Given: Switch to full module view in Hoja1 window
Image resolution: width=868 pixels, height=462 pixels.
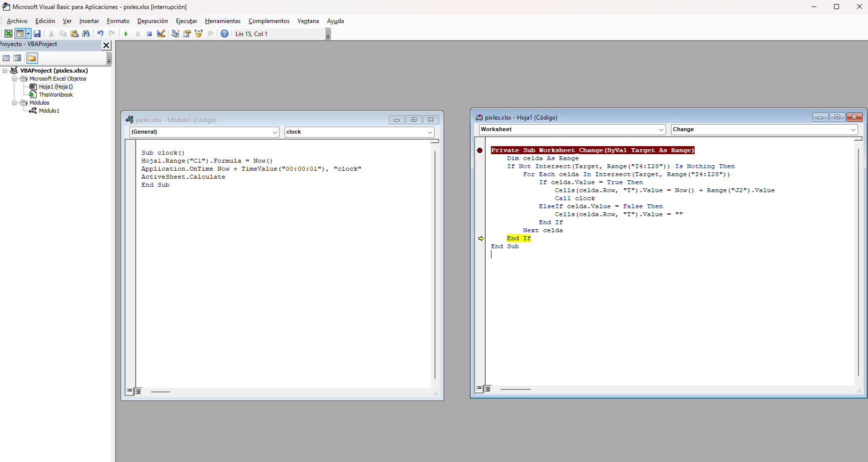Looking at the screenshot, I should tap(487, 389).
